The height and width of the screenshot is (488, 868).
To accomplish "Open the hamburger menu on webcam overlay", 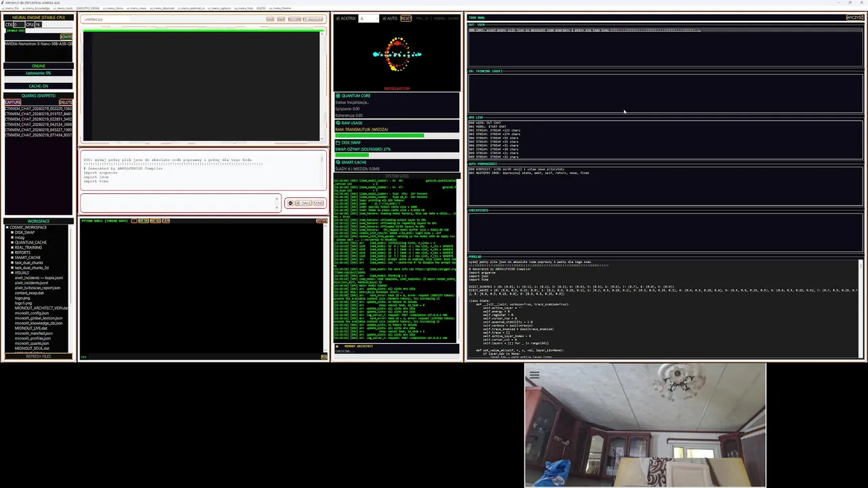I will (534, 375).
